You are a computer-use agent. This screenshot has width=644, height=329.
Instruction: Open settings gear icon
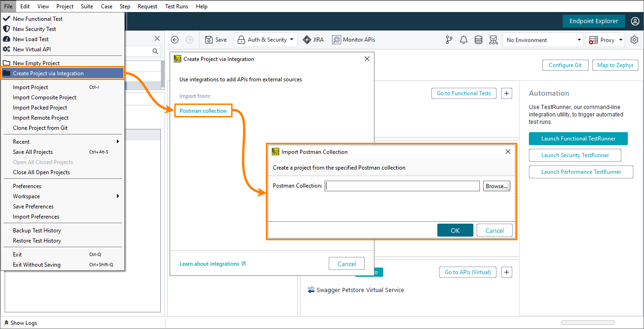(x=634, y=40)
